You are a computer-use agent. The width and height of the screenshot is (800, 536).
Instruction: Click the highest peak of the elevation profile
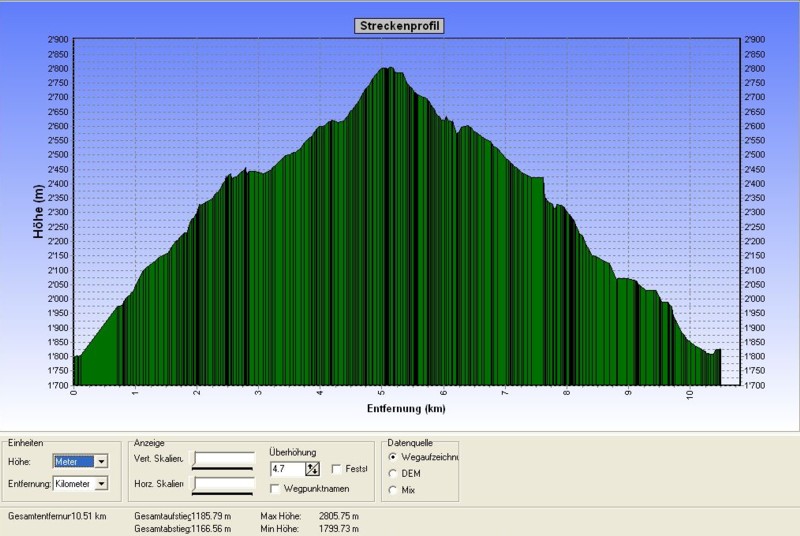point(385,68)
